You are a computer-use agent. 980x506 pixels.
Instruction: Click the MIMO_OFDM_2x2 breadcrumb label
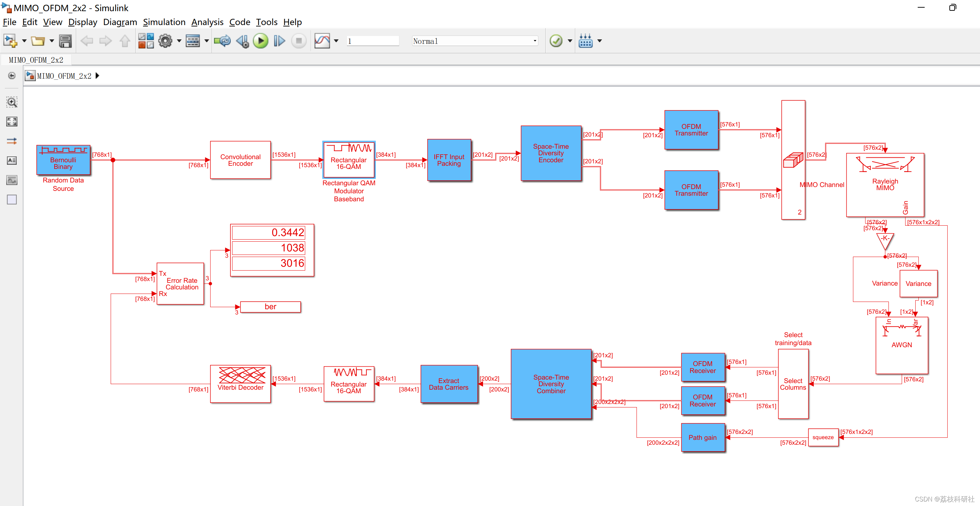[x=64, y=76]
